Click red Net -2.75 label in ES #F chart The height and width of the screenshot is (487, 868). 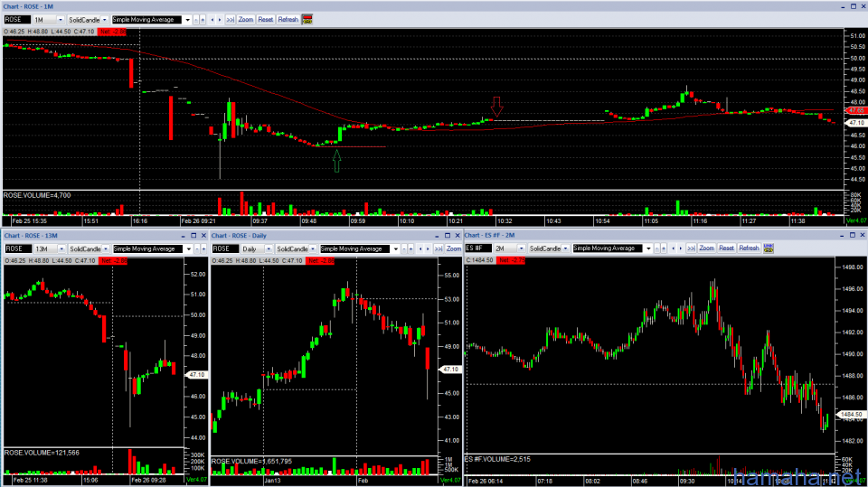point(511,260)
